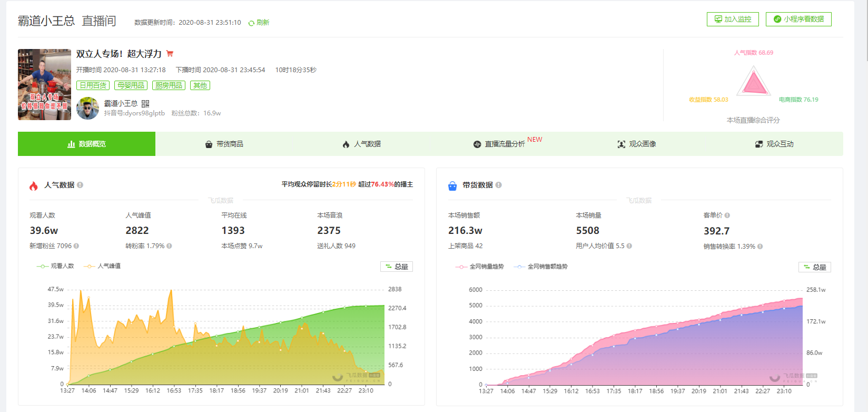This screenshot has width=868, height=412.
Task: Click the 客单价 value 392.7
Action: pyautogui.click(x=717, y=231)
